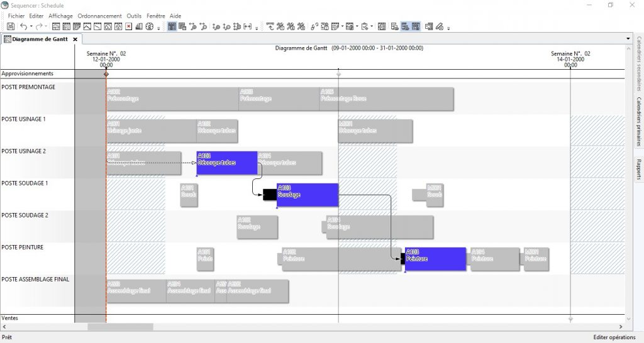Open the Affichage menu
Viewport: 644px width, 343px height.
click(x=60, y=16)
